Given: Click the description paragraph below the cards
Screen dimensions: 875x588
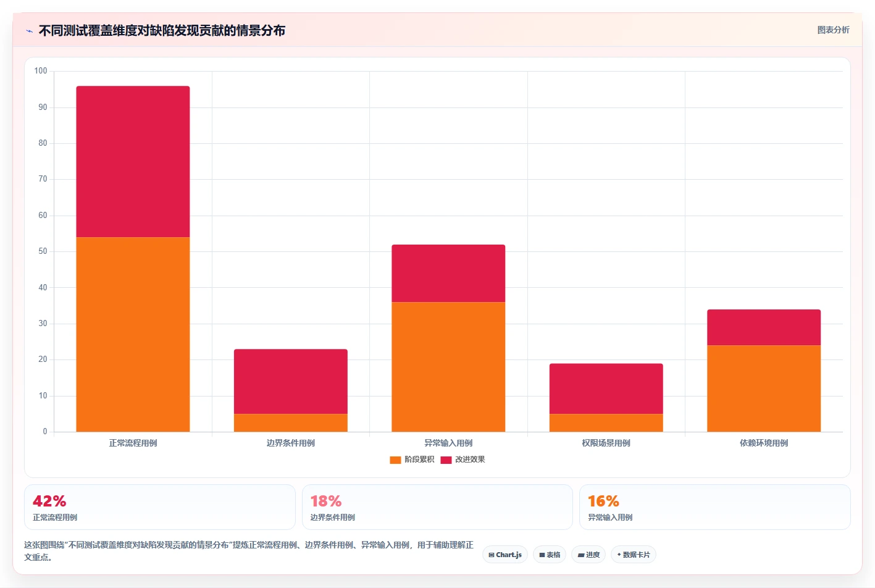Looking at the screenshot, I should (249, 551).
